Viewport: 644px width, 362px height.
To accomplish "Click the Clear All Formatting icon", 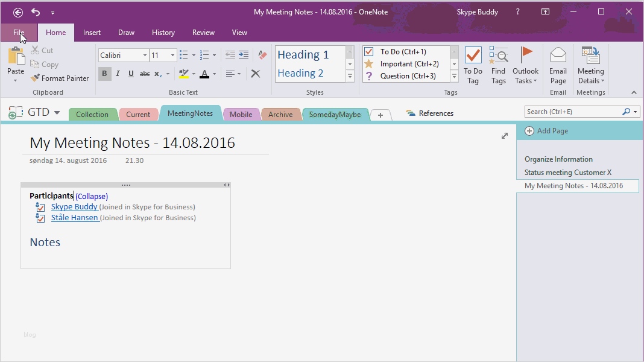I will [255, 73].
